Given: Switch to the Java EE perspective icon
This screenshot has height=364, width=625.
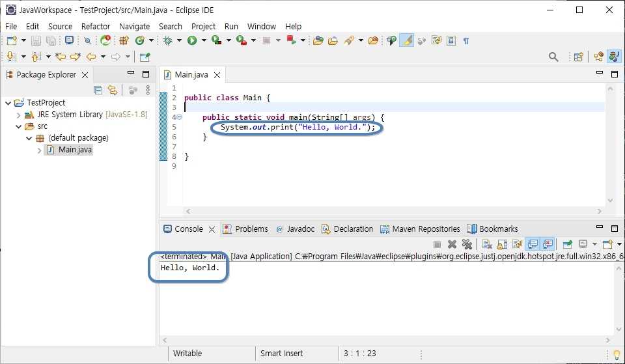Looking at the screenshot, I should tap(598, 57).
